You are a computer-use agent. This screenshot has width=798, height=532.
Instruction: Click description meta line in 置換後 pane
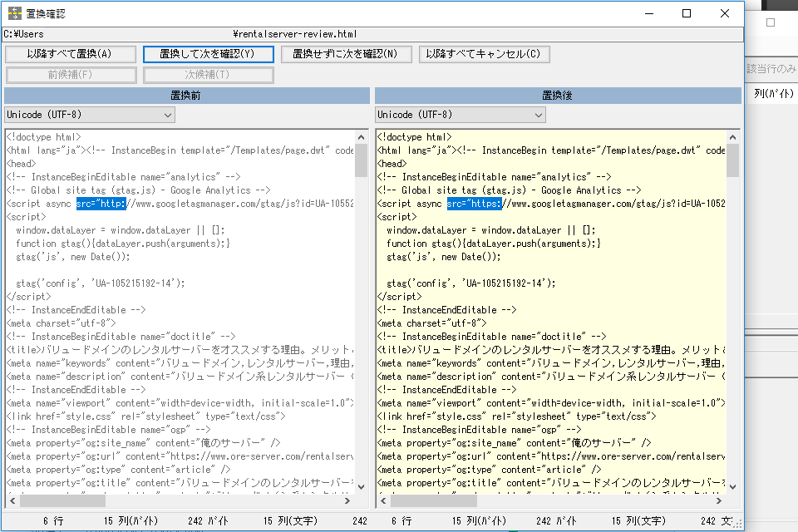point(551,377)
